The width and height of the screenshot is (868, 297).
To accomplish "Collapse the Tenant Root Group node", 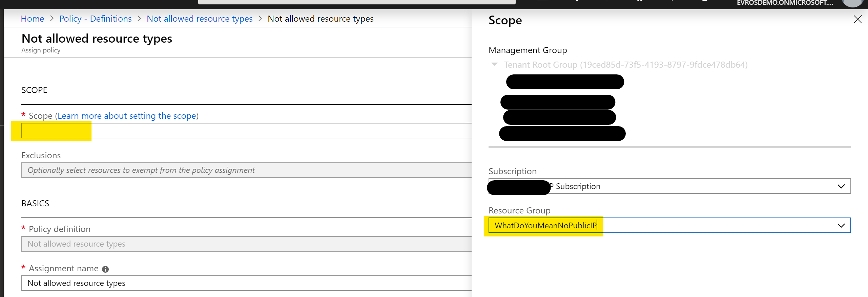I will (x=495, y=64).
